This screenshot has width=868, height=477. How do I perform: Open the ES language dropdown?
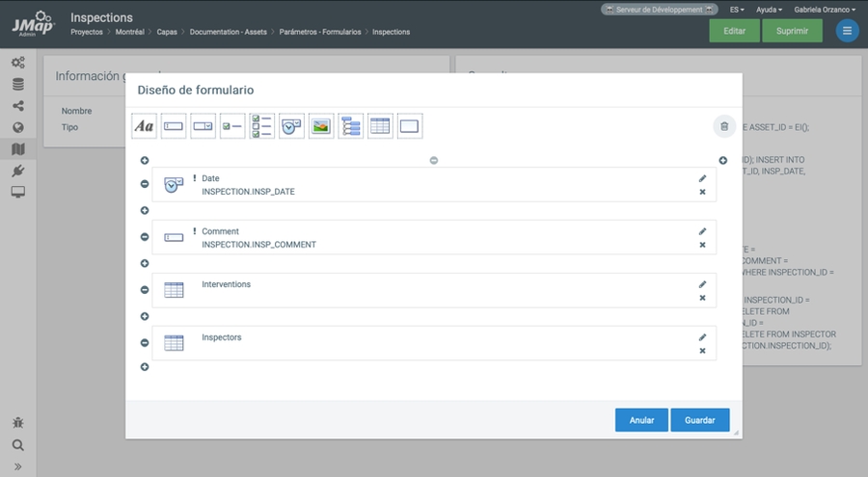(737, 9)
